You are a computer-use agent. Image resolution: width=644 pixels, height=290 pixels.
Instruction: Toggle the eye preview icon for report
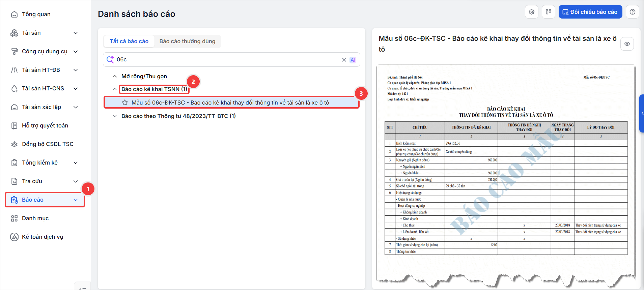[627, 44]
